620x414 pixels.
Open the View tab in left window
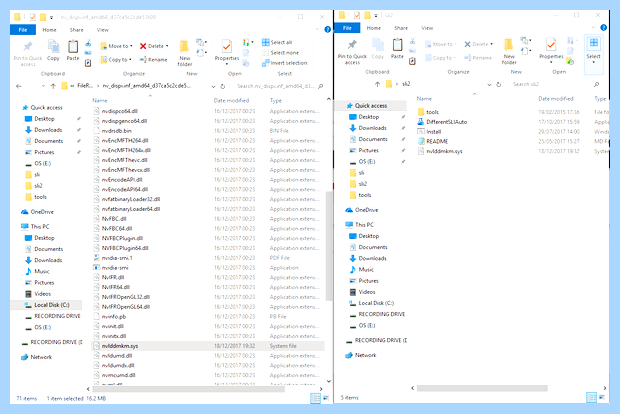102,30
